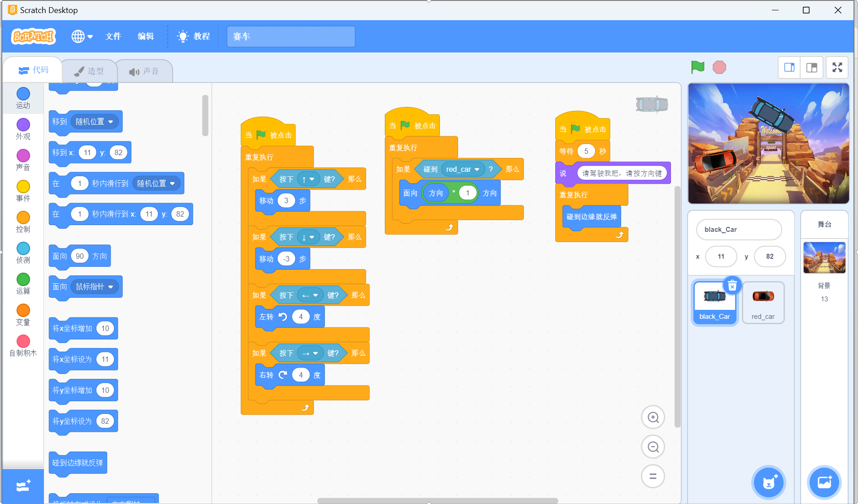Screen dimensions: 858x504
Task: Switch to the 代码 tab
Action: tap(33, 70)
